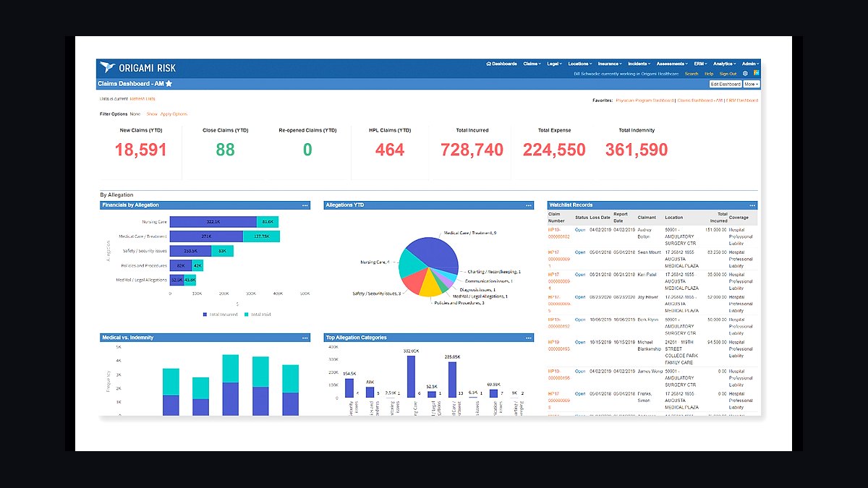Click the Close Claims value 88

click(x=225, y=150)
